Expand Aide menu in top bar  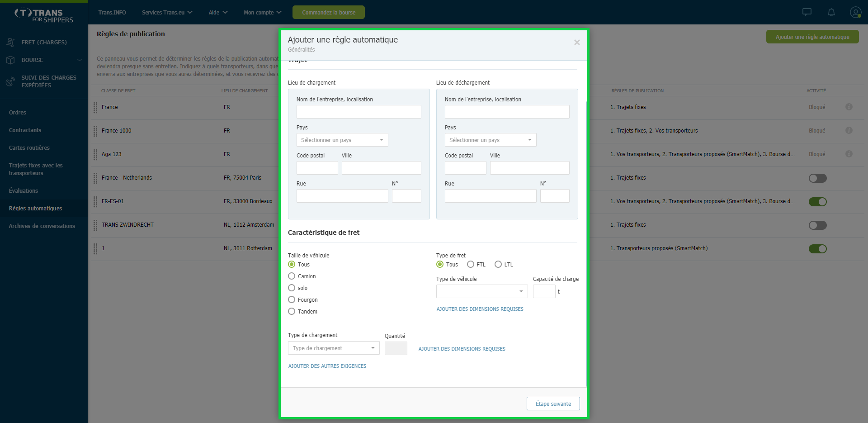[218, 12]
